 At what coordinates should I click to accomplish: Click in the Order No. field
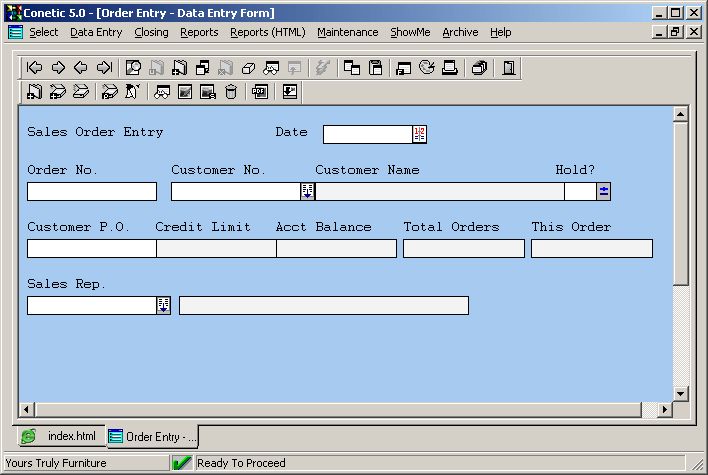[x=92, y=191]
